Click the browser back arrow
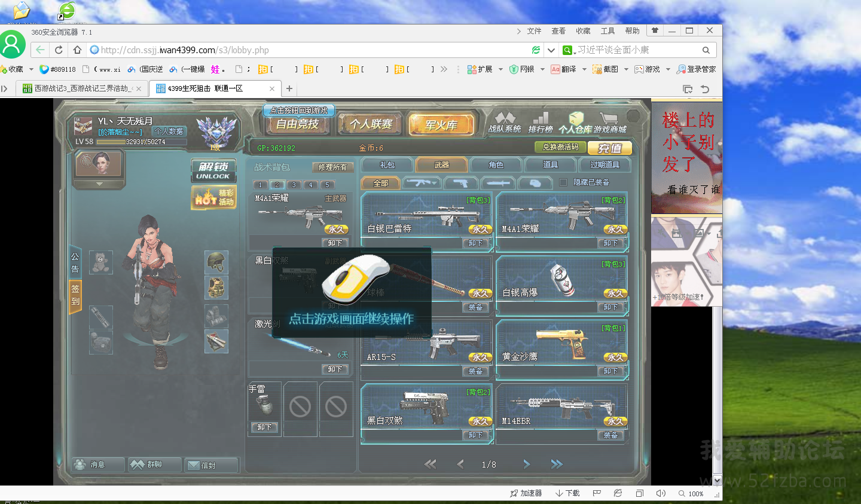861x504 pixels. pos(40,50)
